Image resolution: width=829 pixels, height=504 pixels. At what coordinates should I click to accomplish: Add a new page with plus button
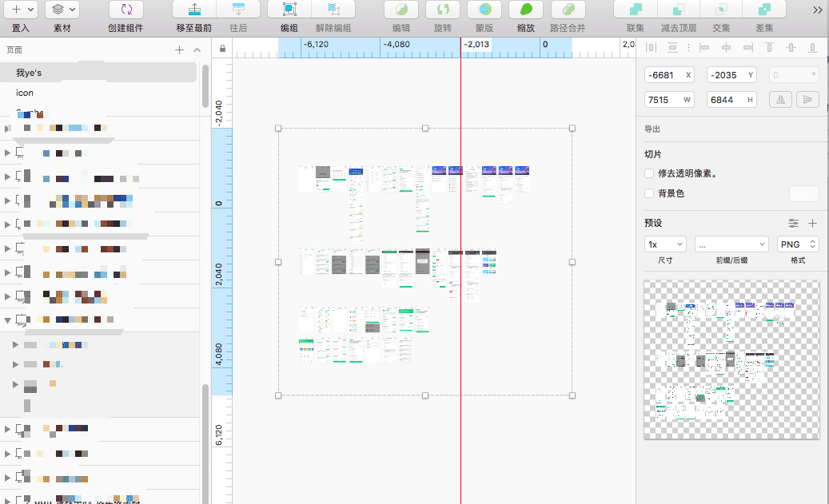tap(179, 50)
